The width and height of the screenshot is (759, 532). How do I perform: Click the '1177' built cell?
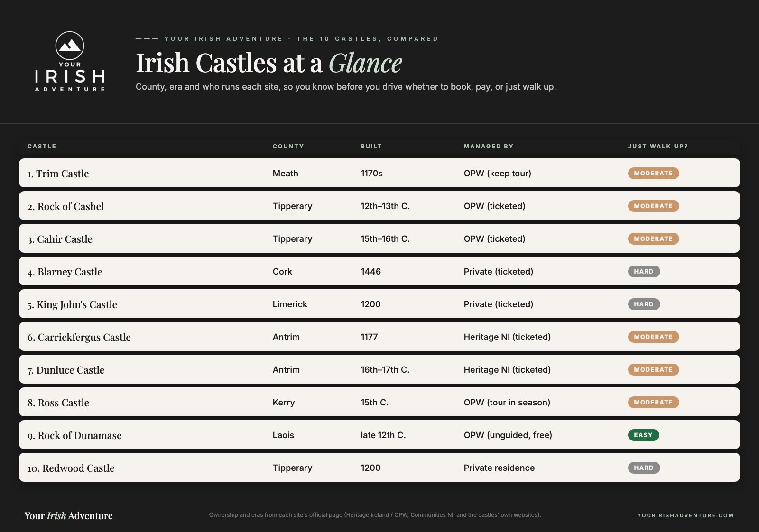369,337
